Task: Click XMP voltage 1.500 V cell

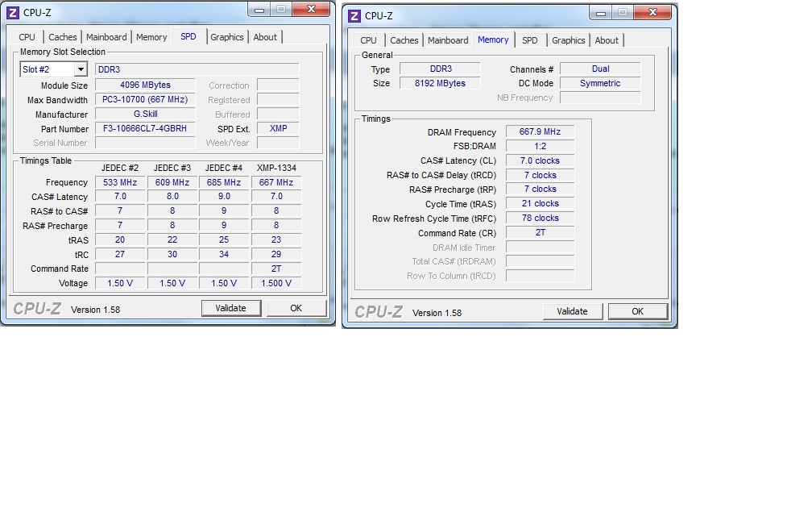Action: coord(276,283)
